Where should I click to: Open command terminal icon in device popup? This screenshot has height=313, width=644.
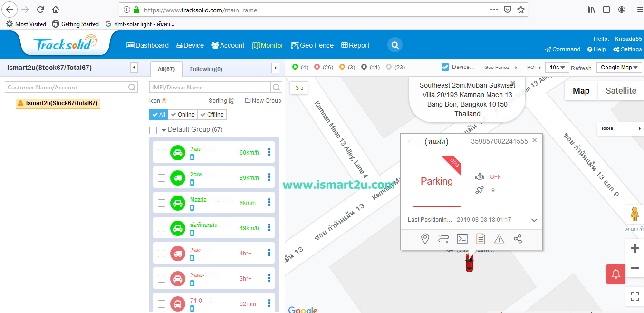(462, 239)
